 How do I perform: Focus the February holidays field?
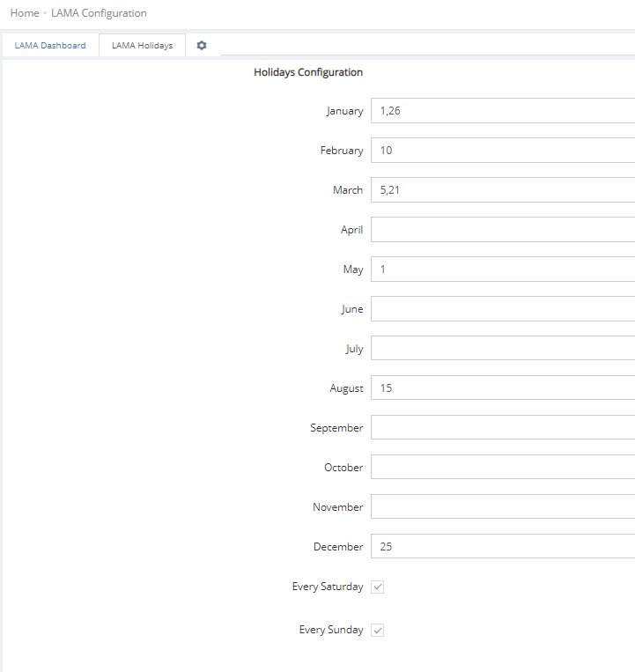[502, 151]
